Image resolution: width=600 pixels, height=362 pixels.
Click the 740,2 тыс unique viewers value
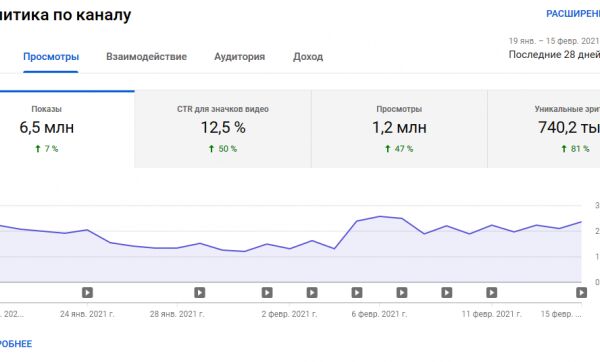[x=569, y=127]
